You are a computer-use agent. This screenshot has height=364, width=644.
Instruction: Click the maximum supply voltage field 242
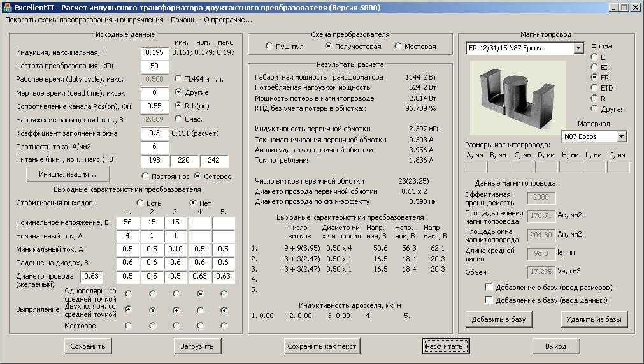click(214, 161)
